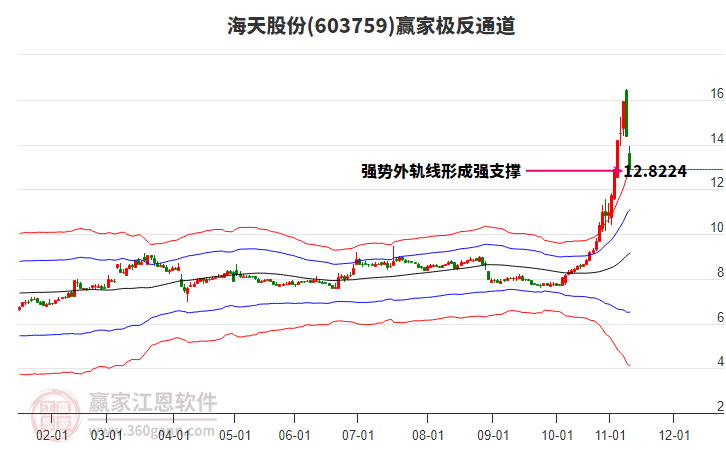Click the chart title 海天股份(603759)赢家极反通道
726x450 pixels.
pyautogui.click(x=371, y=25)
